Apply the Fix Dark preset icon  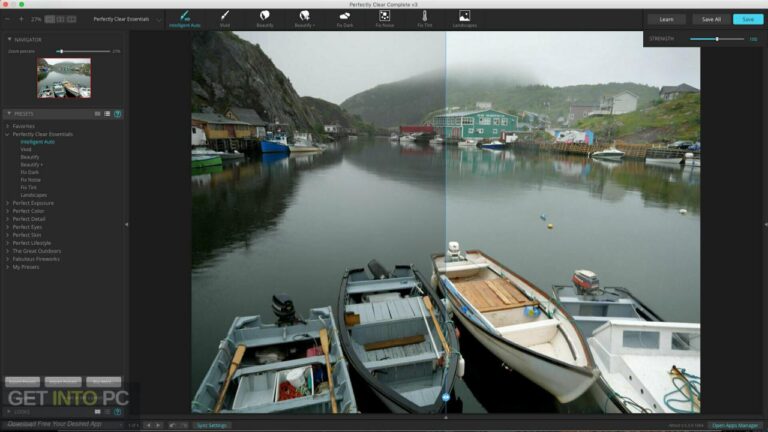[x=345, y=19]
